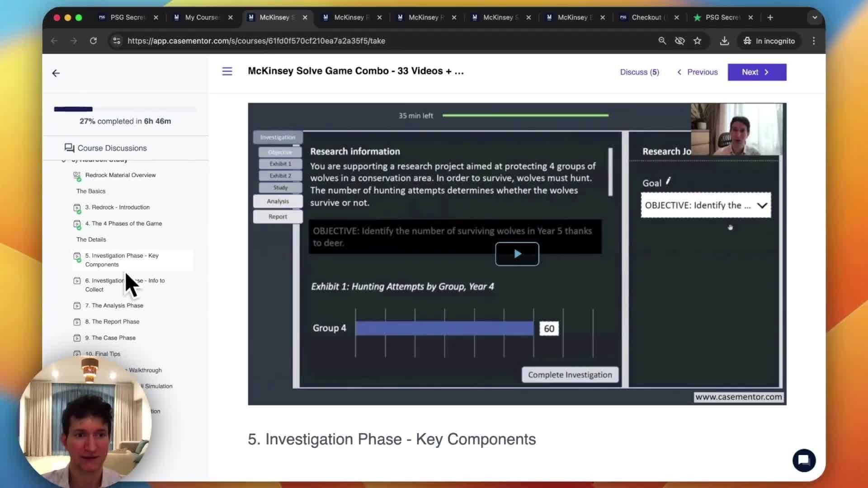Close the McKinsey E tab
The image size is (868, 488).
click(603, 17)
